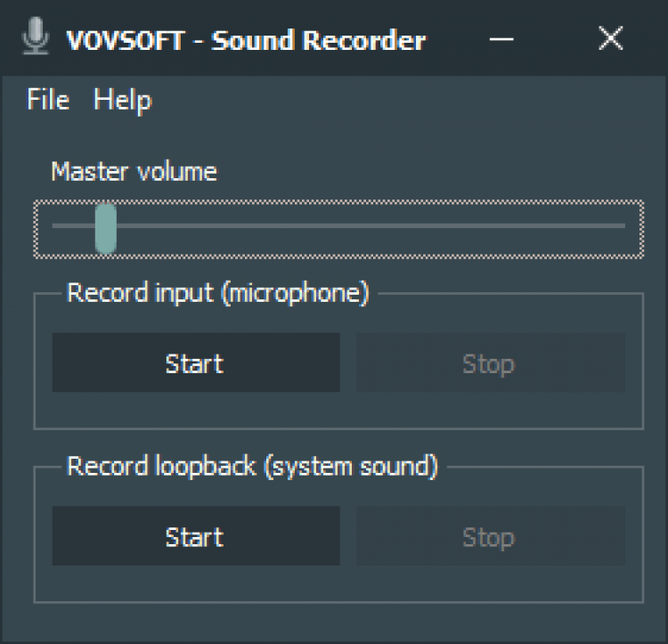Click the "Master volume" label

tap(134, 171)
